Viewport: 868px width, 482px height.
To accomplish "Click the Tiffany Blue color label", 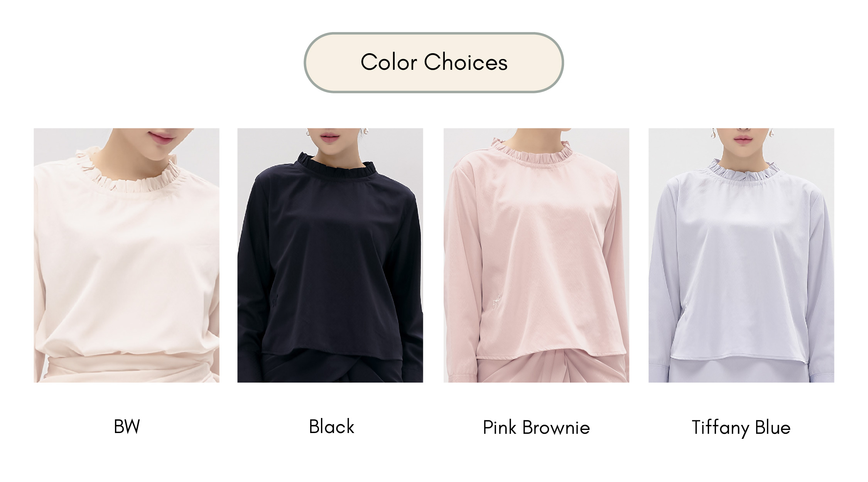I will click(x=741, y=428).
